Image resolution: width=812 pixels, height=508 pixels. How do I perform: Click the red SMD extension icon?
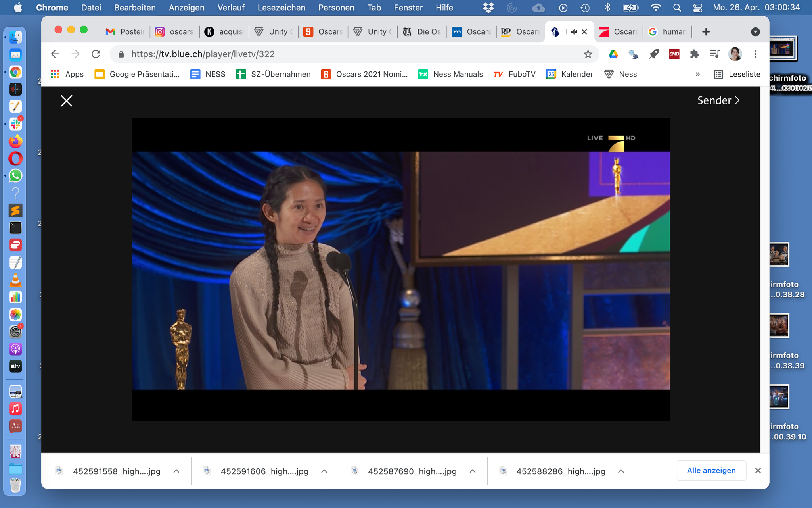pyautogui.click(x=674, y=54)
